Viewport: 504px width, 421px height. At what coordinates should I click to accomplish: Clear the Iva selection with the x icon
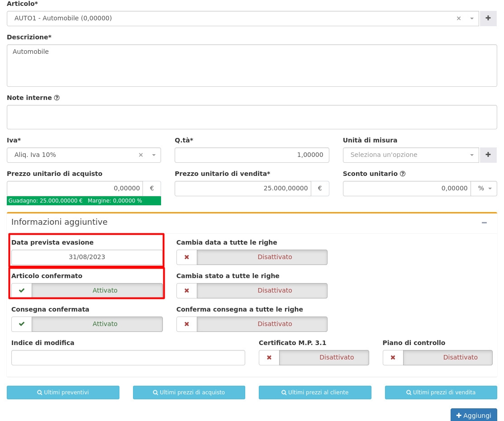point(141,155)
